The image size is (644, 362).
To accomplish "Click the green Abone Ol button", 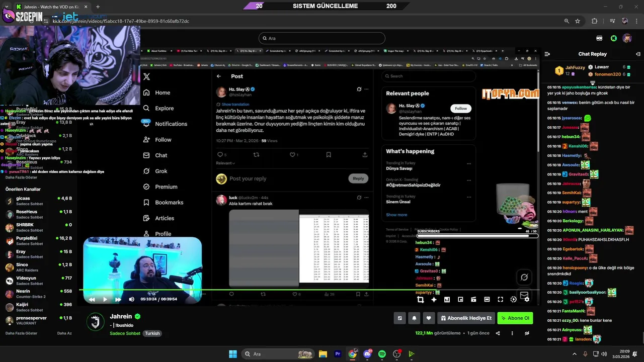I will (x=515, y=318).
